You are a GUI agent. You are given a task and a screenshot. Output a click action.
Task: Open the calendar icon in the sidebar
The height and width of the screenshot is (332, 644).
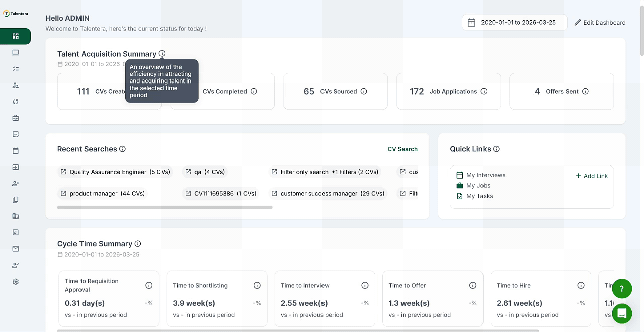click(x=16, y=151)
